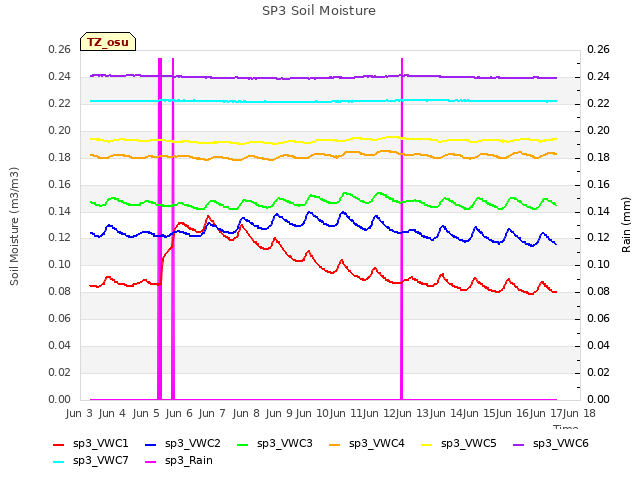
Task: Click the 0.24 right axis tick label
Action: 598,76
